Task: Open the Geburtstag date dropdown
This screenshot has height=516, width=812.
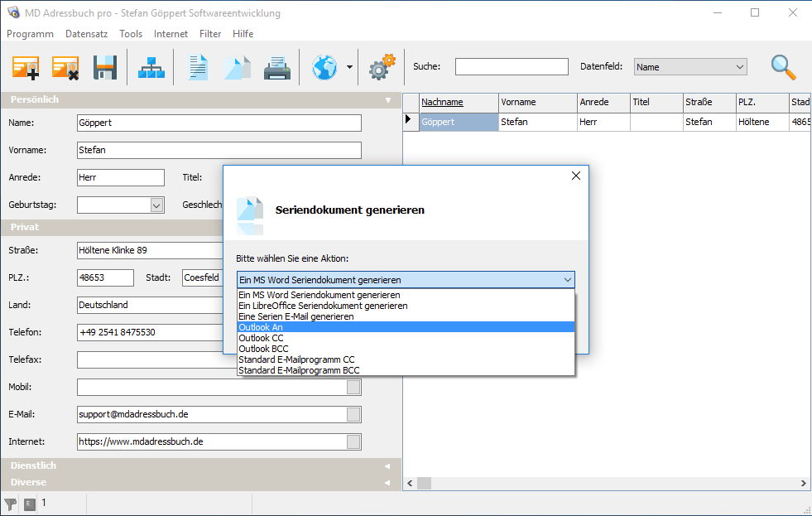Action: [x=156, y=205]
